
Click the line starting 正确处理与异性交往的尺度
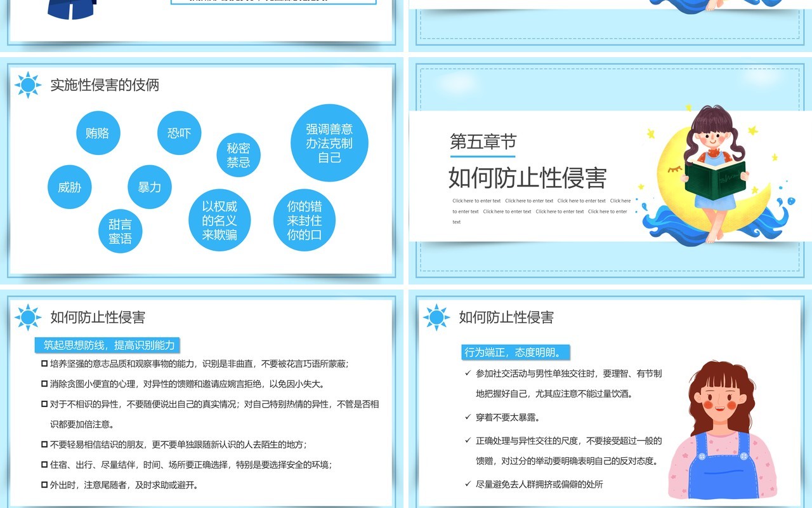point(564,451)
